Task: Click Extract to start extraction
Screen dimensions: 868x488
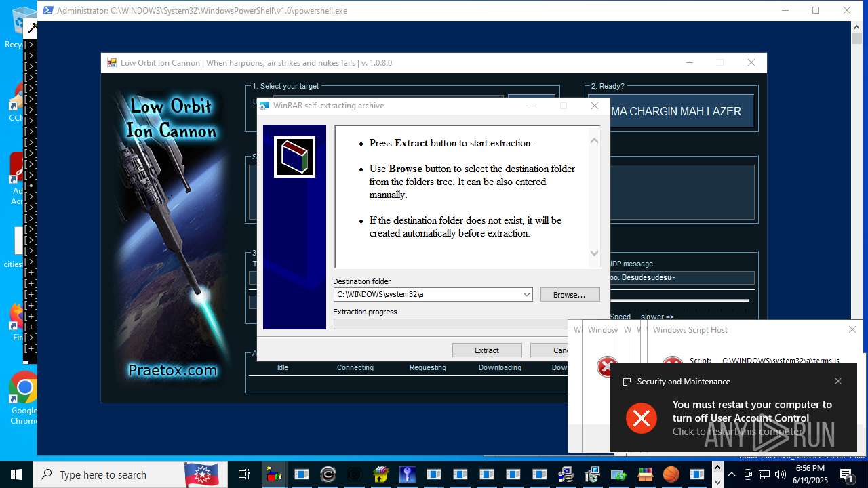Action: coord(487,350)
